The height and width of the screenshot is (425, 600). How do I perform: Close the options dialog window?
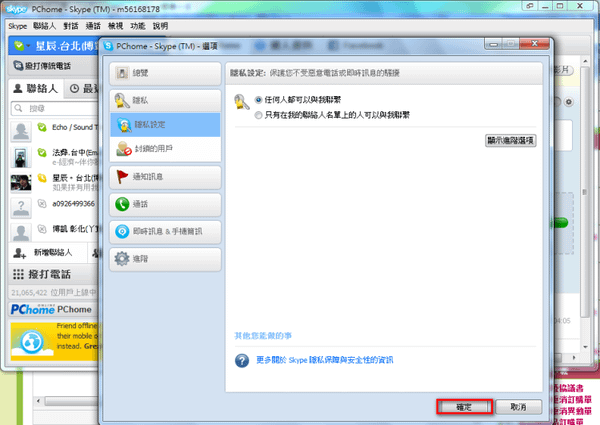535,44
